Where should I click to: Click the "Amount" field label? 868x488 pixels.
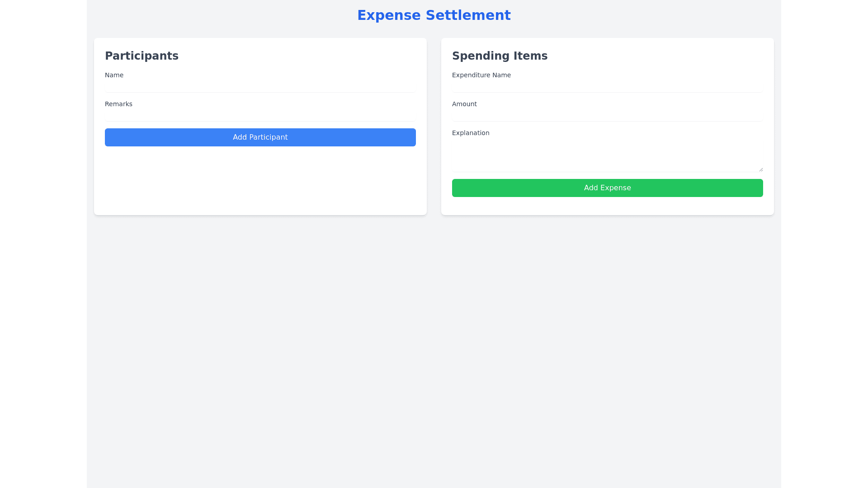[x=464, y=104]
